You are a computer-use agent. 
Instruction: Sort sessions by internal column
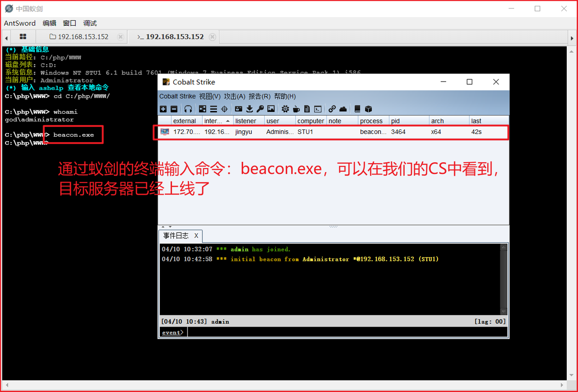click(218, 121)
